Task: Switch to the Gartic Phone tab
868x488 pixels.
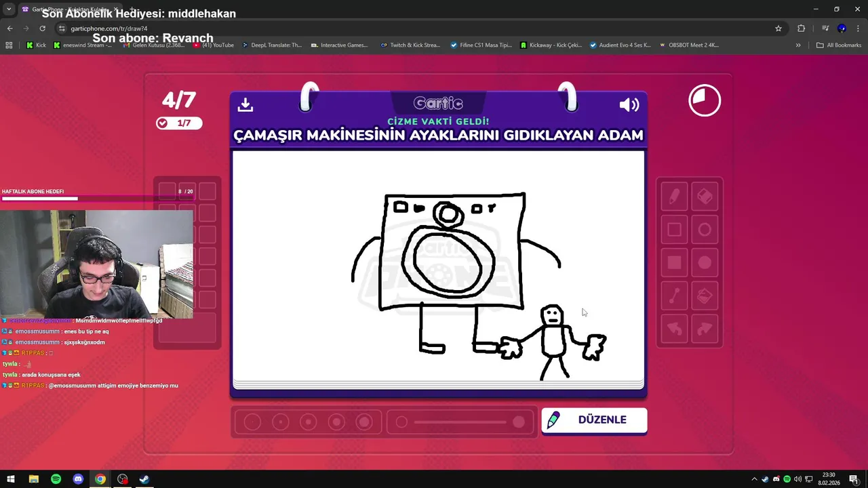Action: point(69,9)
